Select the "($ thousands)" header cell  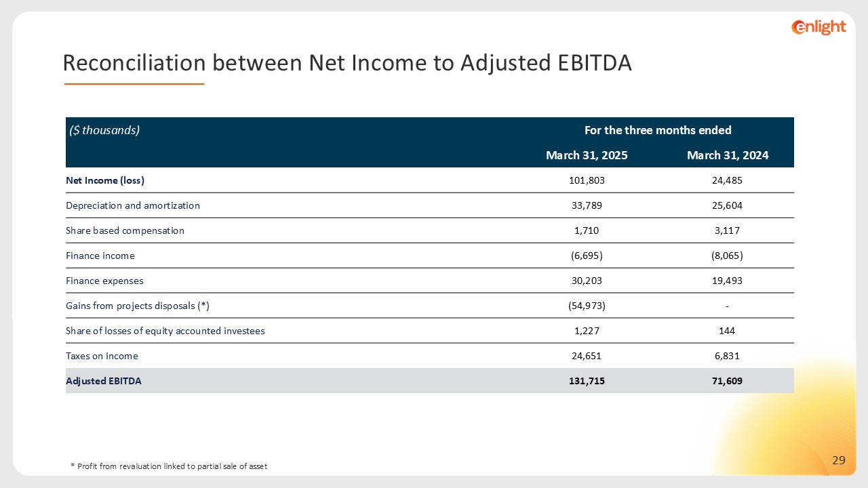click(x=104, y=130)
